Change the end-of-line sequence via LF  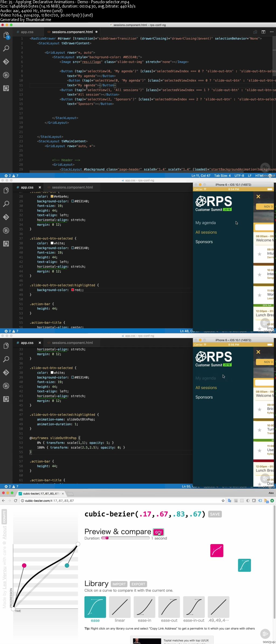tap(250, 176)
